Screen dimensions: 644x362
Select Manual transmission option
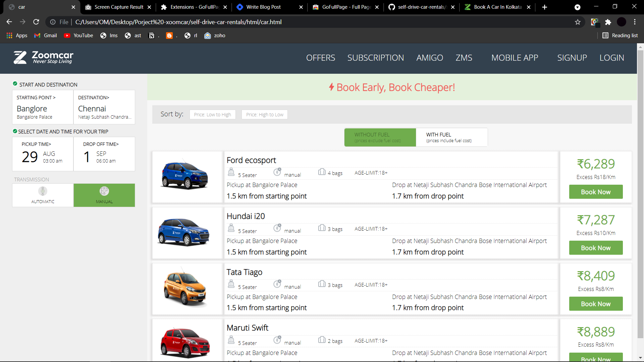tap(104, 195)
